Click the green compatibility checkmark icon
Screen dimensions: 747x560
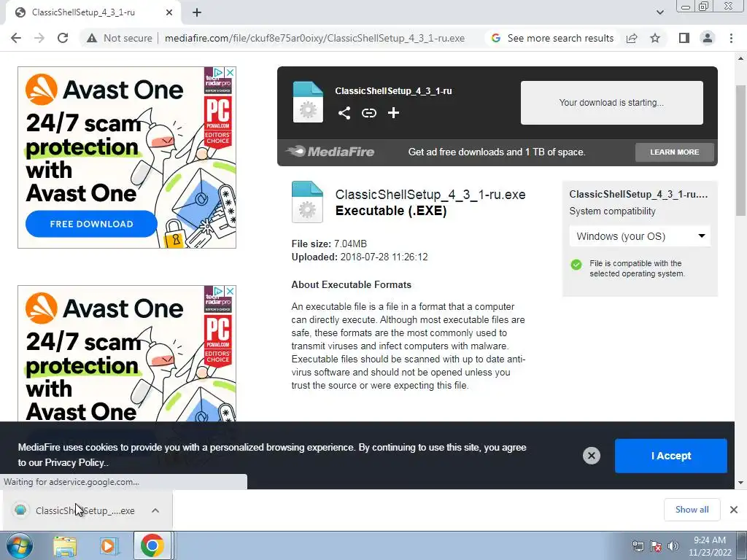click(x=576, y=265)
